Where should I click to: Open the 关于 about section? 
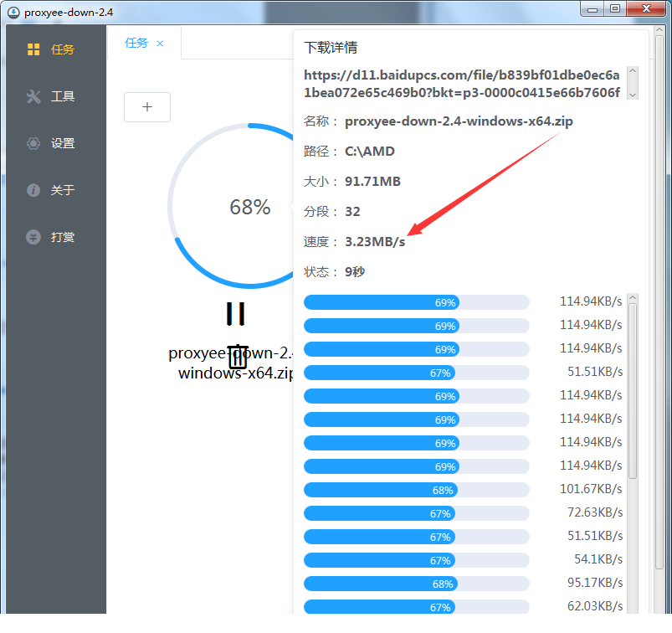pyautogui.click(x=56, y=190)
